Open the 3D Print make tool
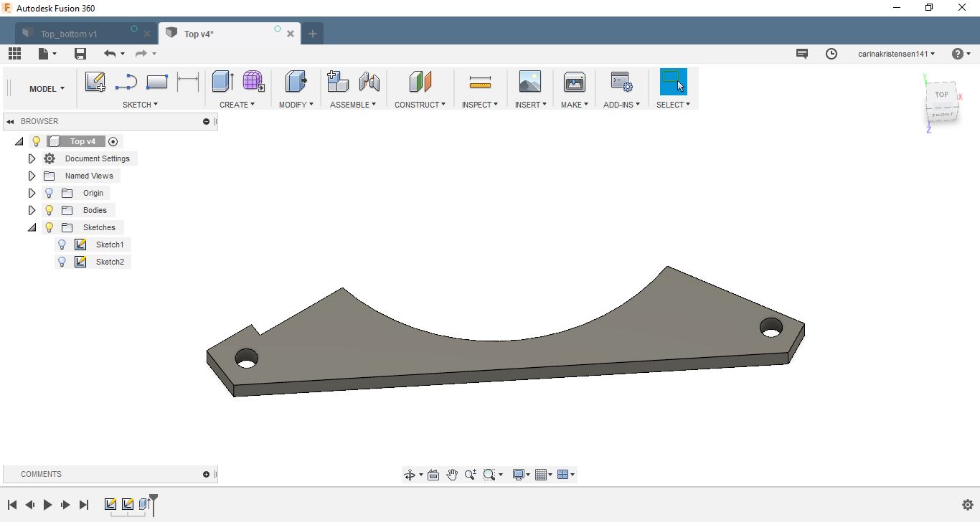Screen dimensions: 980x522 [x=575, y=82]
